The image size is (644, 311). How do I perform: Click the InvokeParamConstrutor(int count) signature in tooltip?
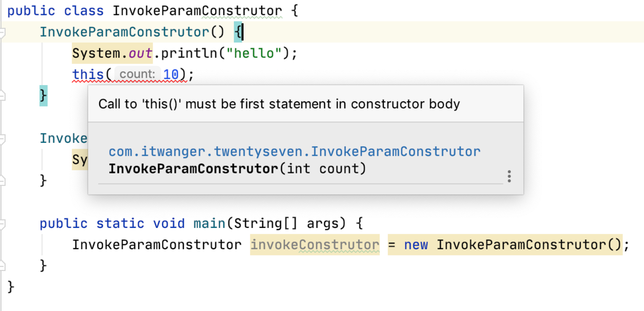[x=237, y=169]
